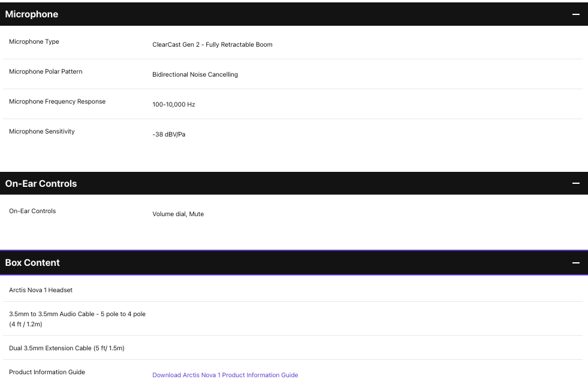Click the Microphone Type label
The height and width of the screenshot is (391, 588).
point(34,42)
